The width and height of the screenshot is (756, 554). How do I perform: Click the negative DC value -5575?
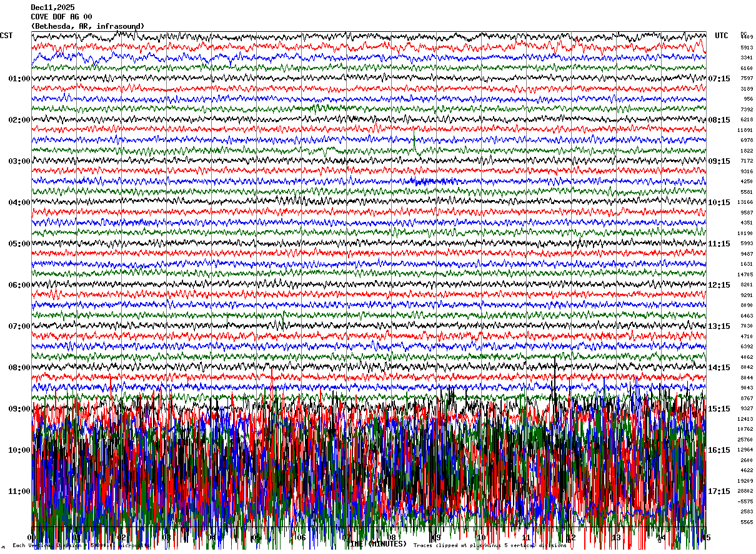[745, 501]
